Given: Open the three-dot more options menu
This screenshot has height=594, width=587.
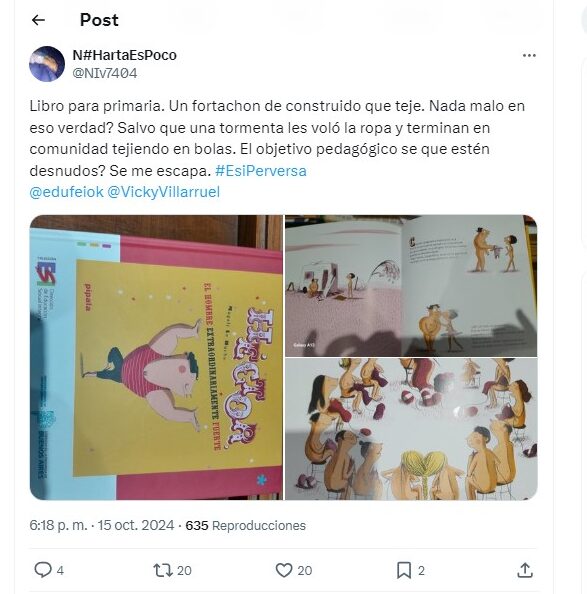Looking at the screenshot, I should 529,56.
